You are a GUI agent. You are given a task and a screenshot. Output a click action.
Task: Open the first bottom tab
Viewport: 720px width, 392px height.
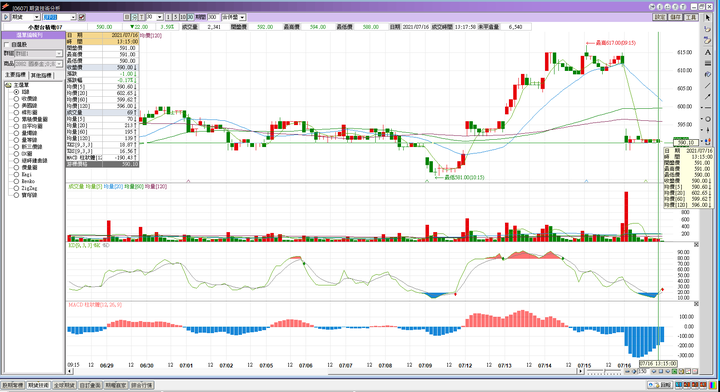tap(13, 385)
